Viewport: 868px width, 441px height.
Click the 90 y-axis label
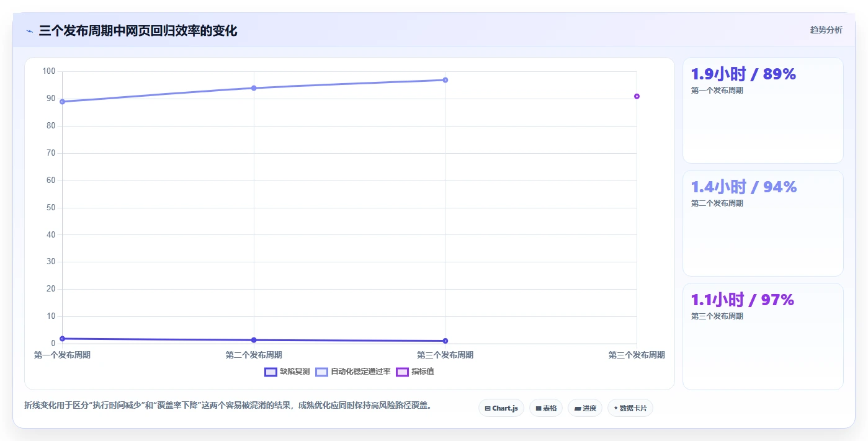51,99
